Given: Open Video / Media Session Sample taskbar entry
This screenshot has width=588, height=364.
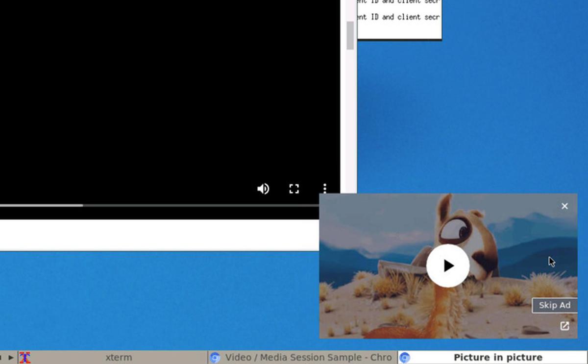Looking at the screenshot, I should click(308, 358).
